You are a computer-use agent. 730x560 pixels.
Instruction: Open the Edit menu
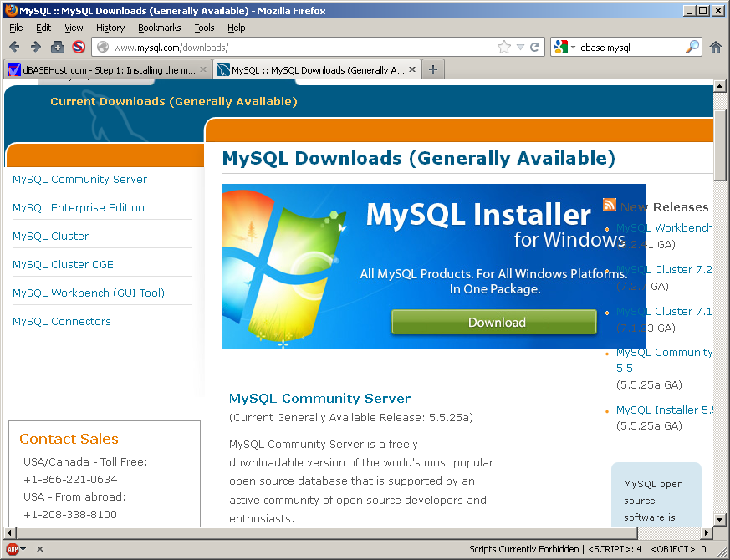43,28
